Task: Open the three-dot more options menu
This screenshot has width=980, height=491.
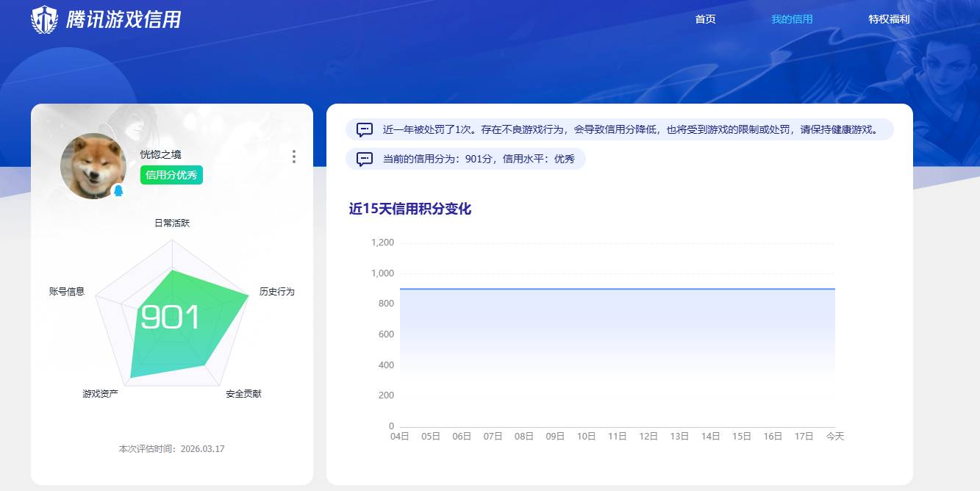Action: pos(293,157)
